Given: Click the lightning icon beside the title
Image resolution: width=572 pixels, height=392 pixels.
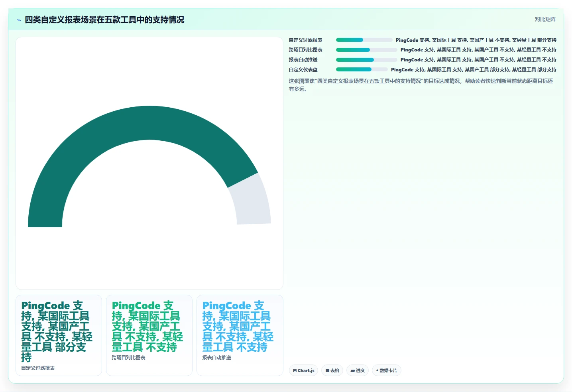Looking at the screenshot, I should (x=19, y=20).
